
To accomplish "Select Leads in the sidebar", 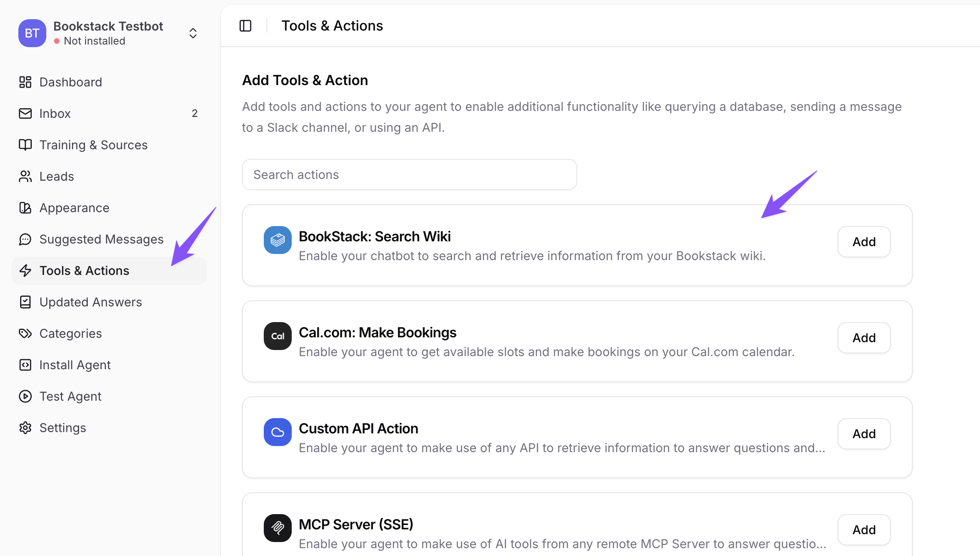I will 56,176.
